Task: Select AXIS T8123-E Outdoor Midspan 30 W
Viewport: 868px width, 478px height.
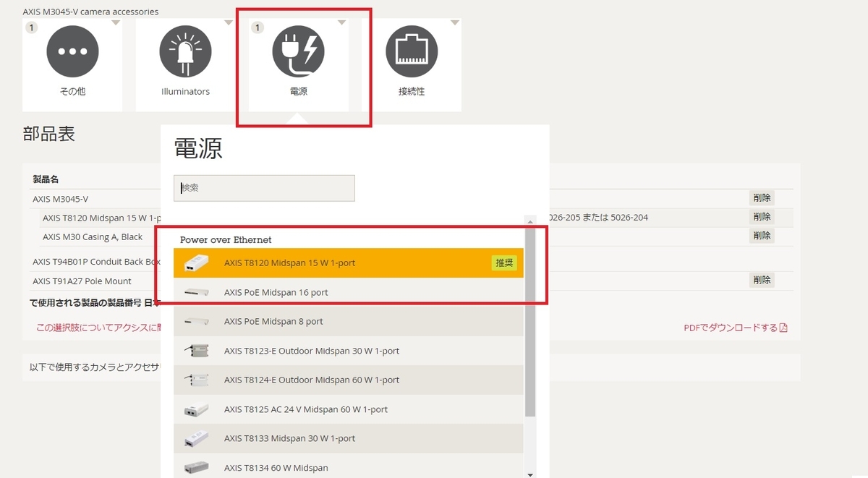Action: (x=349, y=351)
